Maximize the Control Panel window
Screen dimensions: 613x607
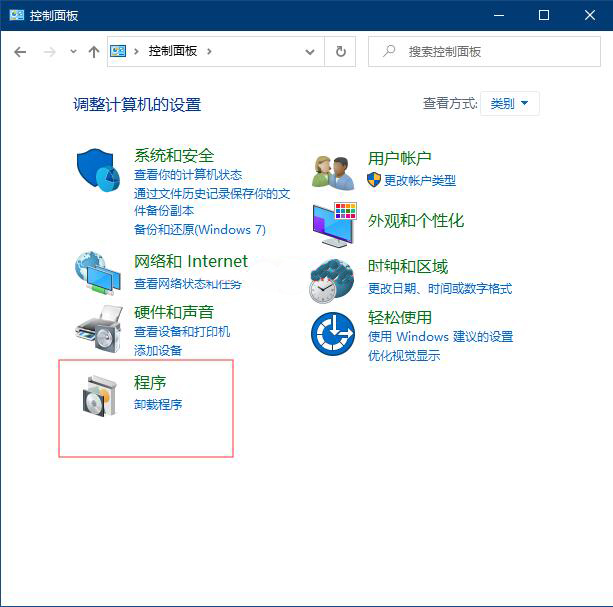(x=544, y=15)
